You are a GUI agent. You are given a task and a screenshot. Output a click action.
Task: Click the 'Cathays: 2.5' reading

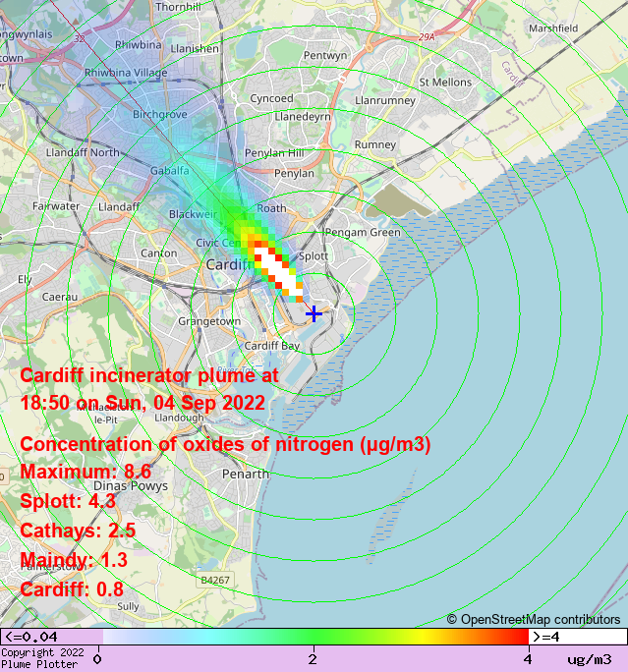point(78,531)
